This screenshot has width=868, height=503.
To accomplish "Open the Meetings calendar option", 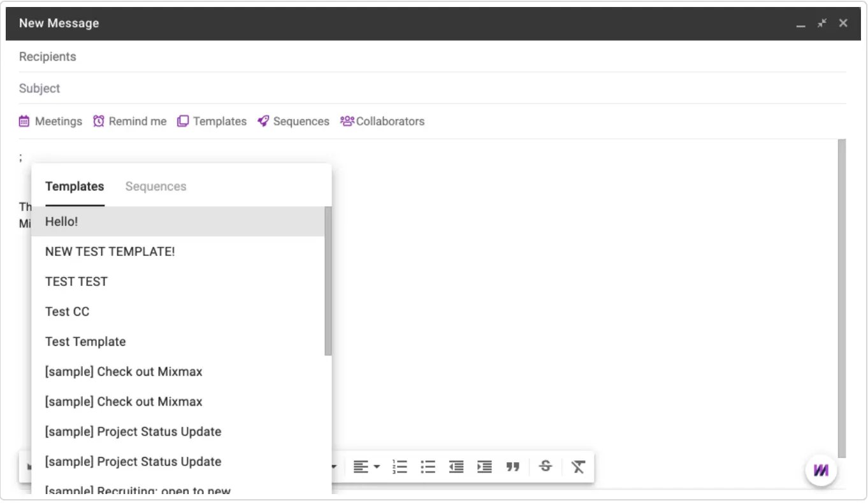I will point(50,121).
